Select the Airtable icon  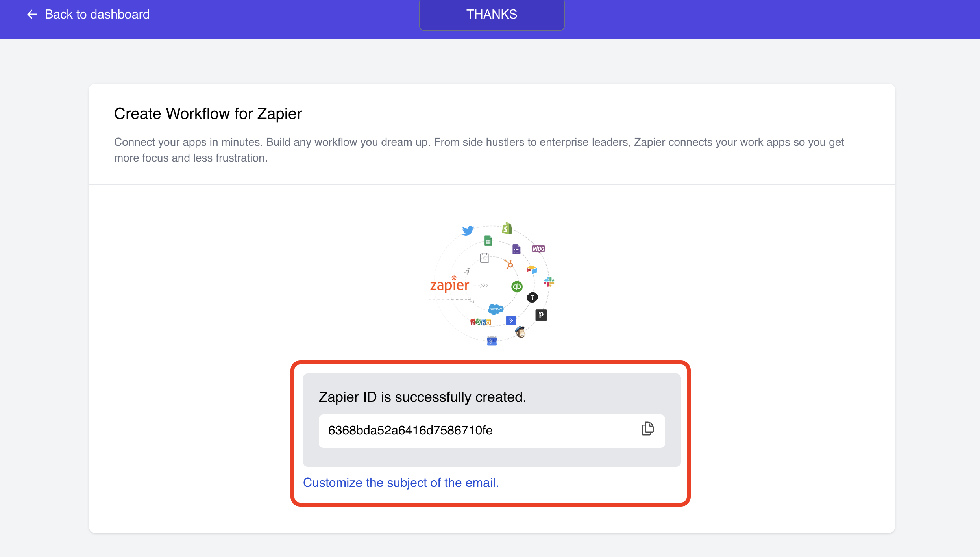click(532, 270)
